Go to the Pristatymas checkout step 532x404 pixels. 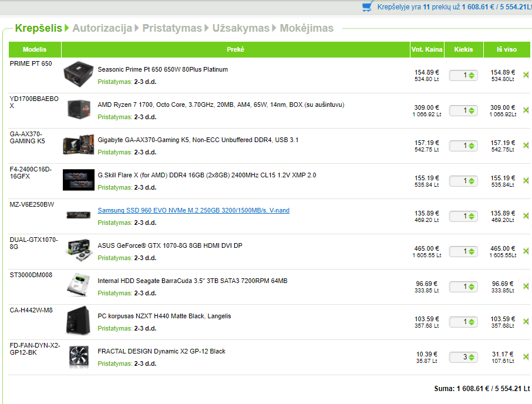click(172, 28)
